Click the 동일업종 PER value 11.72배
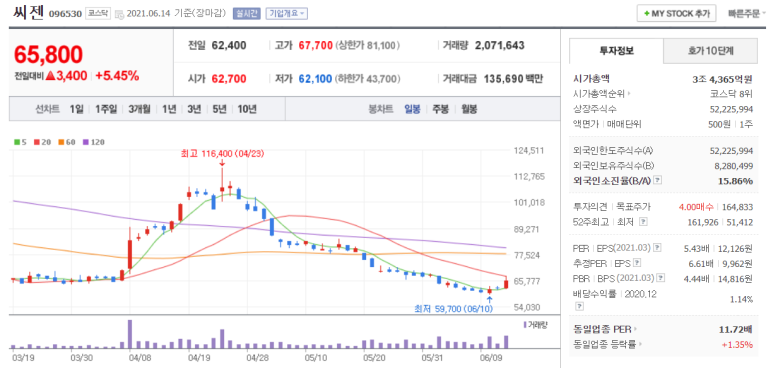This screenshot has width=773, height=368. click(736, 329)
